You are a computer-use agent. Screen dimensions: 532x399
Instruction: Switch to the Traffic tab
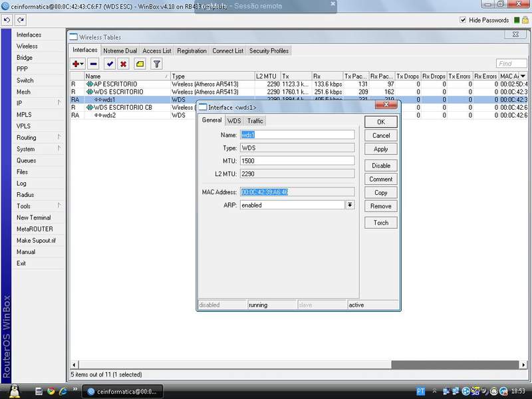(255, 121)
